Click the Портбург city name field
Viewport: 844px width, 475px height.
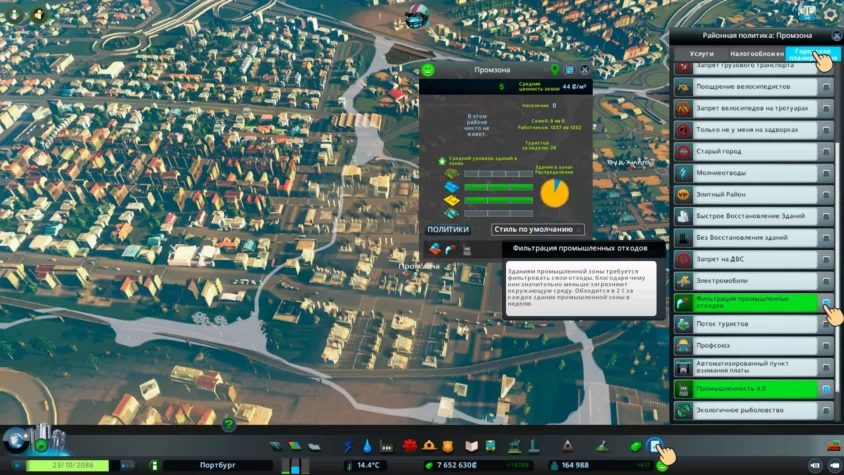pyautogui.click(x=217, y=465)
